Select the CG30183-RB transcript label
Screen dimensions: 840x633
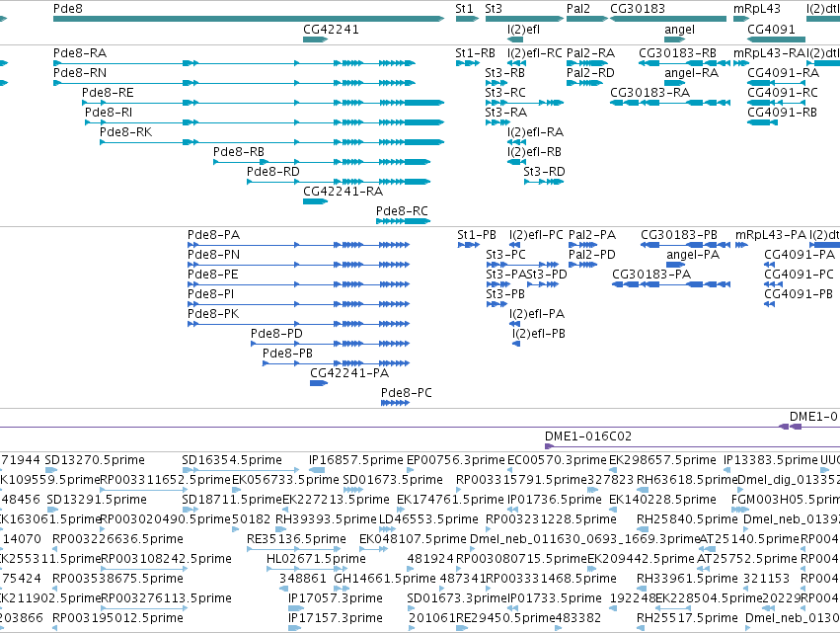678,53
